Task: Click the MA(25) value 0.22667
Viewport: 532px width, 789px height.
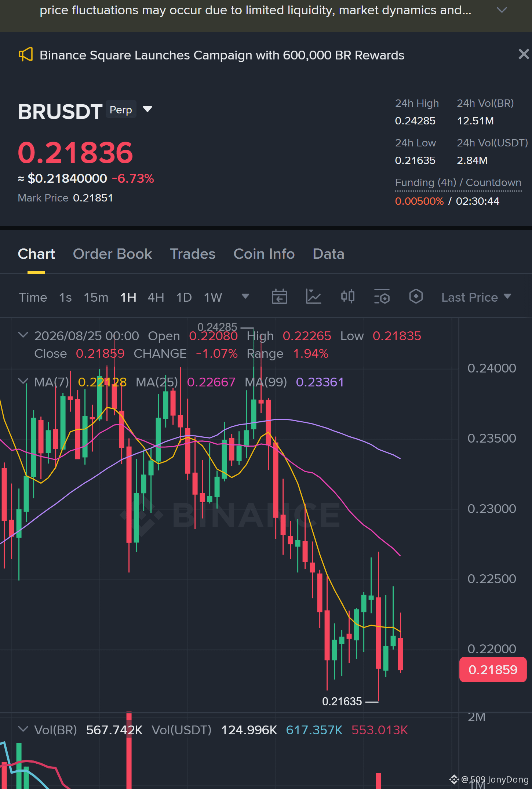Action: [x=211, y=382]
